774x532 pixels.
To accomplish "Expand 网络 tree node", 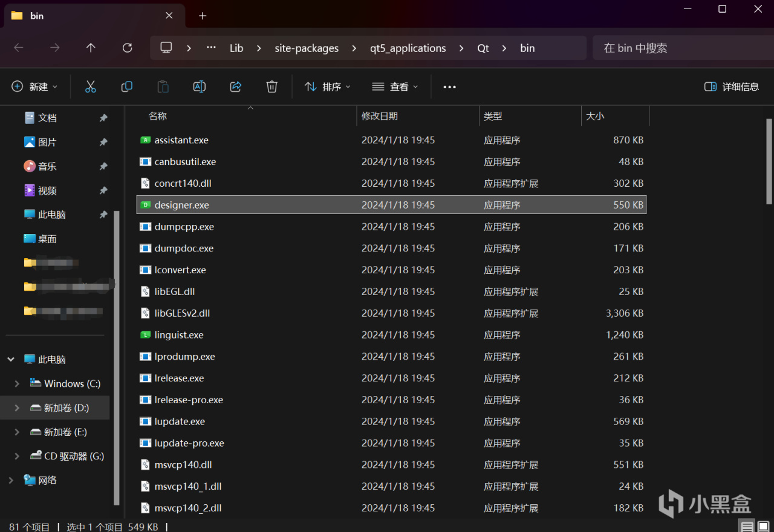I will coord(11,481).
